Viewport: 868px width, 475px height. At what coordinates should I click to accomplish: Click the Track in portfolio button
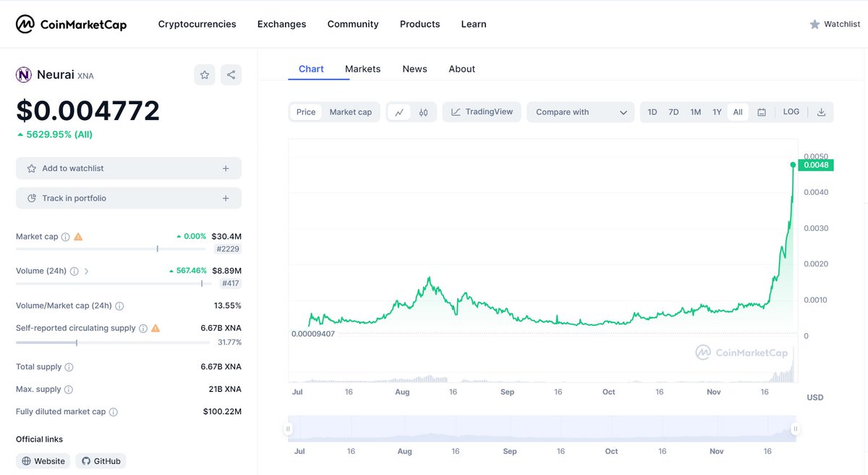(x=129, y=198)
